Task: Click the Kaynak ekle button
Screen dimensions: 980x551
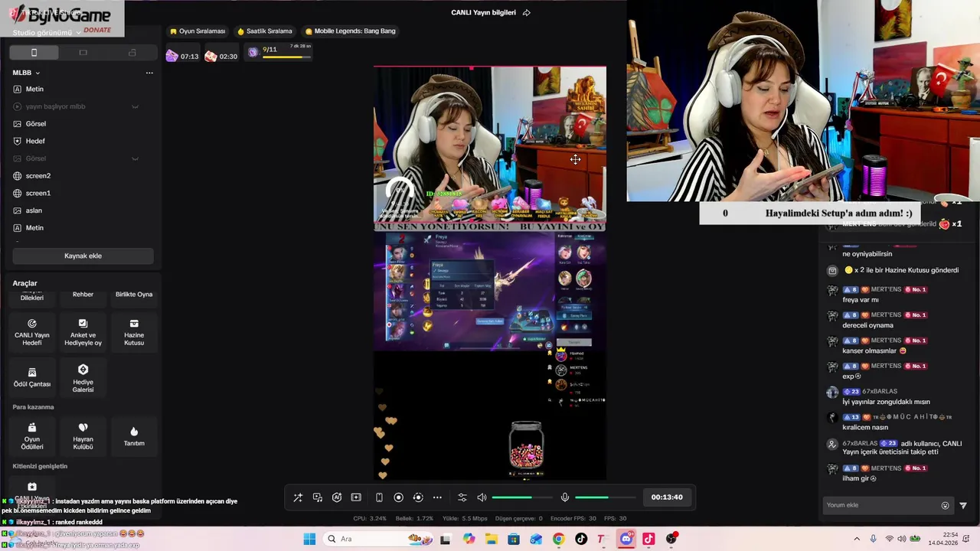Action: [83, 256]
